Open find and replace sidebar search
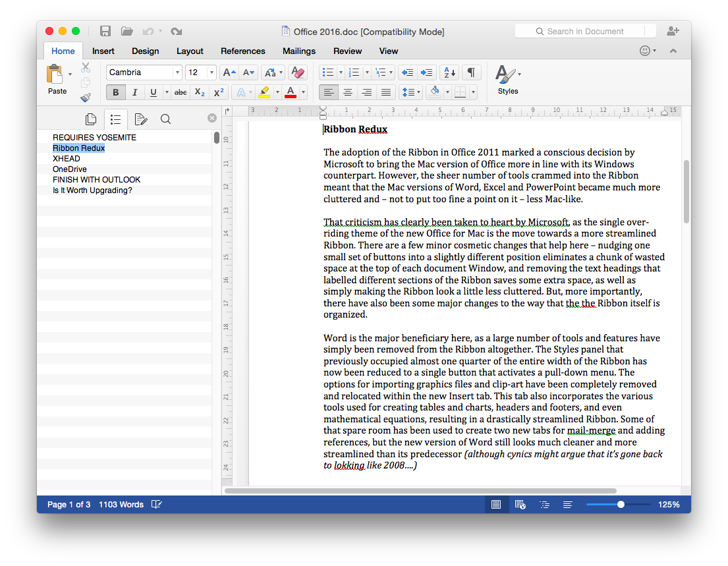This screenshot has width=728, height=566. (x=165, y=119)
